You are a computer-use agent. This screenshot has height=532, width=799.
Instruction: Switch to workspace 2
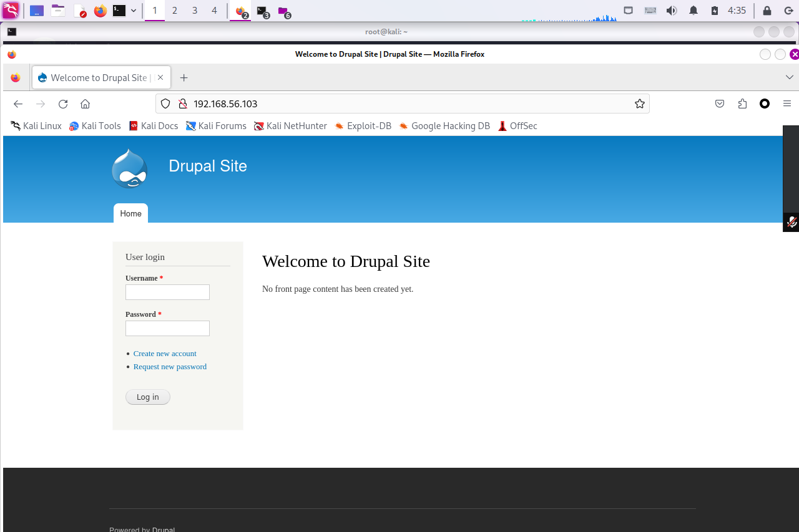174,11
